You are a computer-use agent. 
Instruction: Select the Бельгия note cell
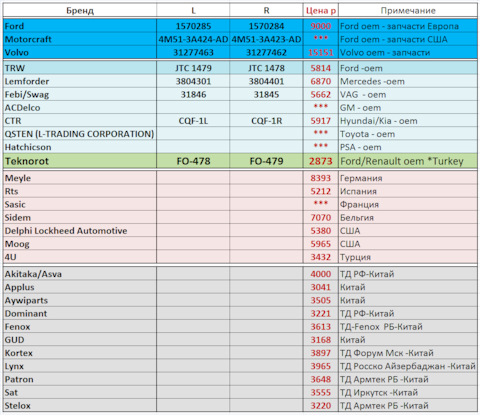click(408, 218)
